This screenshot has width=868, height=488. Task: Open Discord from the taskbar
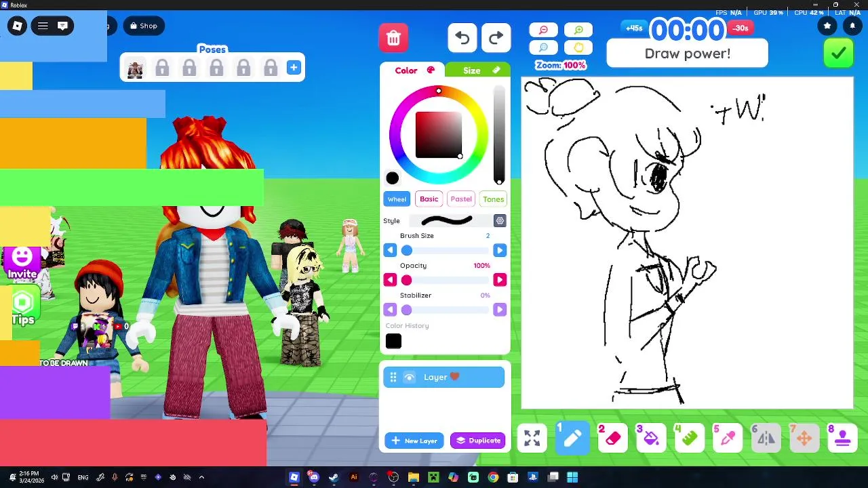pyautogui.click(x=313, y=477)
